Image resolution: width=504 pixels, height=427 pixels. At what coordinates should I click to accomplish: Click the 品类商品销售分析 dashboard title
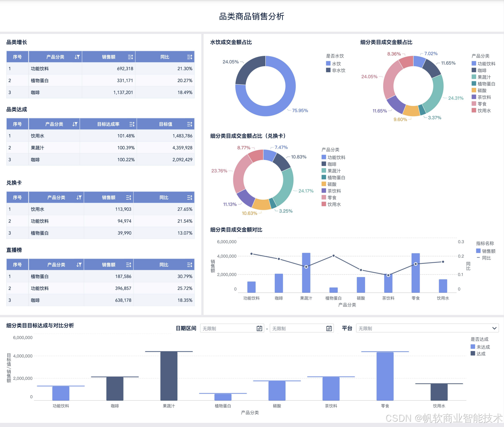coord(252,16)
